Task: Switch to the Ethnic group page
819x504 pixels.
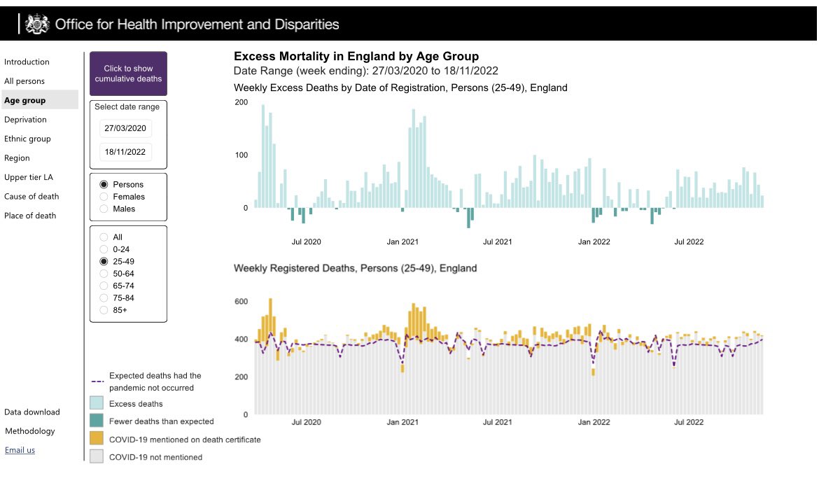Action: tap(28, 139)
